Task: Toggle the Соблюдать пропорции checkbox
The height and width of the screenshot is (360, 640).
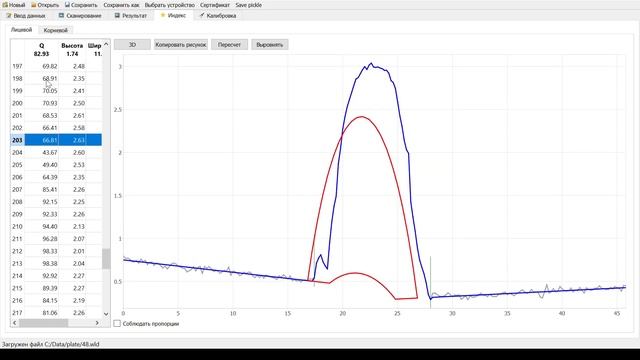Action: coord(117,323)
